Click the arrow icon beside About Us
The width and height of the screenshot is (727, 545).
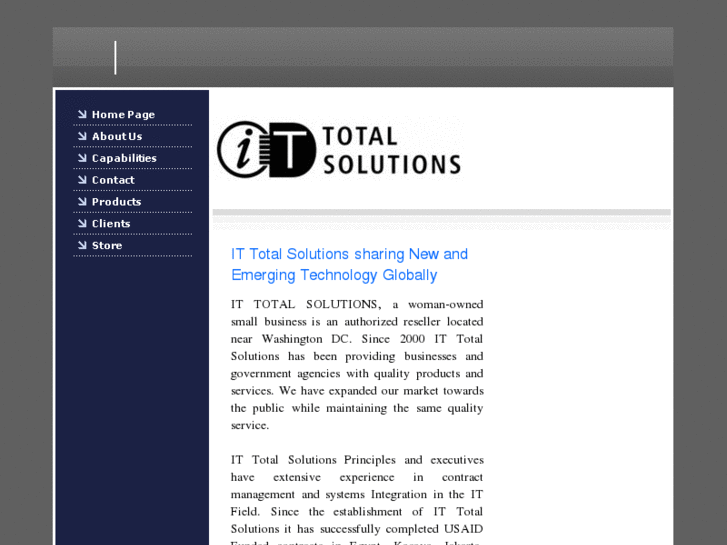82,136
